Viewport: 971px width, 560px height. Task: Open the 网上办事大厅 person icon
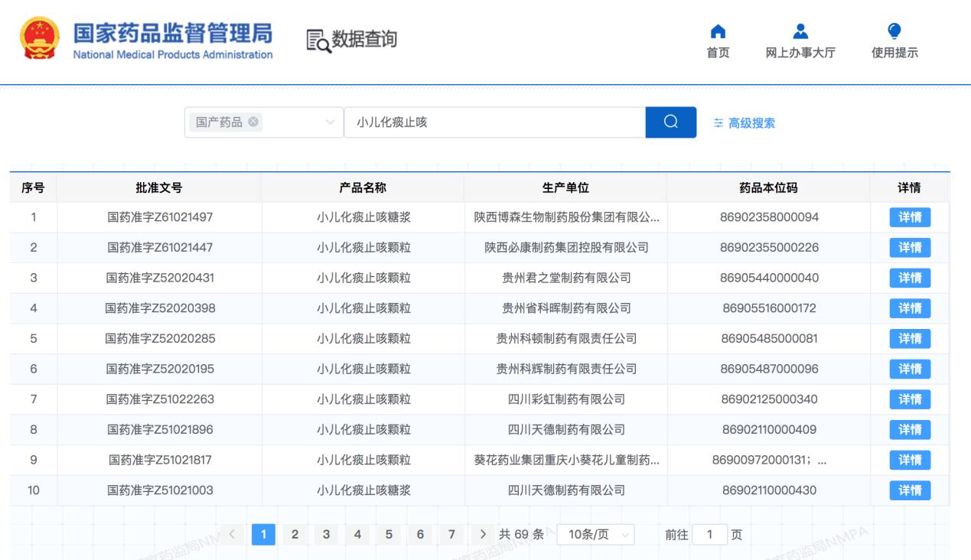click(x=800, y=31)
